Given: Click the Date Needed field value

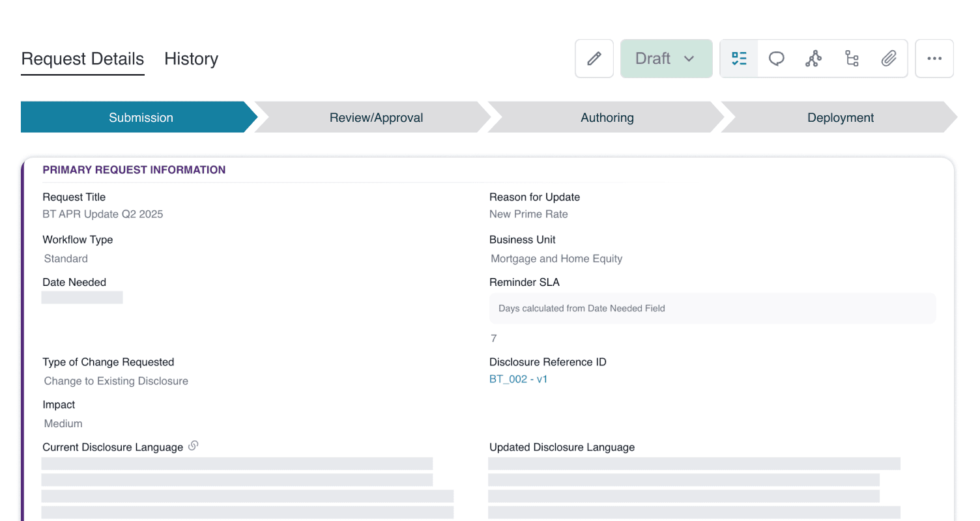Looking at the screenshot, I should pos(82,298).
